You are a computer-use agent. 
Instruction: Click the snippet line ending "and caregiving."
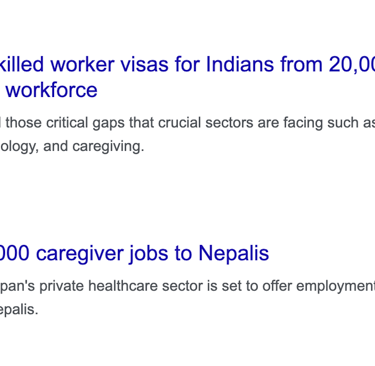tap(72, 146)
